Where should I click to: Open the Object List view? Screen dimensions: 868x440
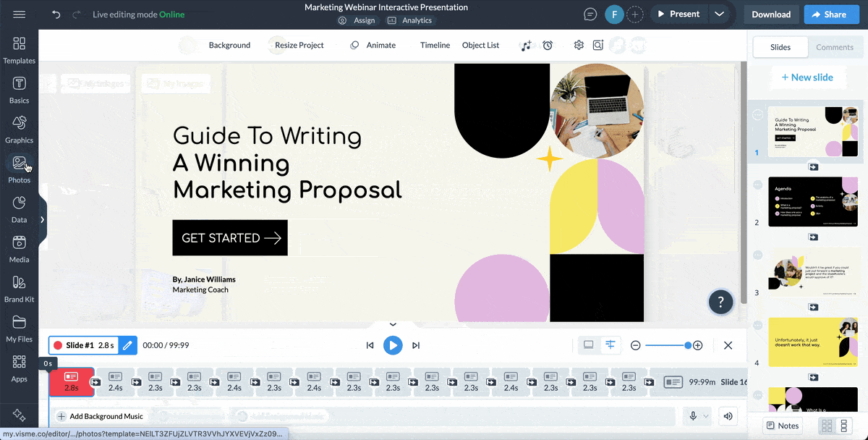[480, 45]
